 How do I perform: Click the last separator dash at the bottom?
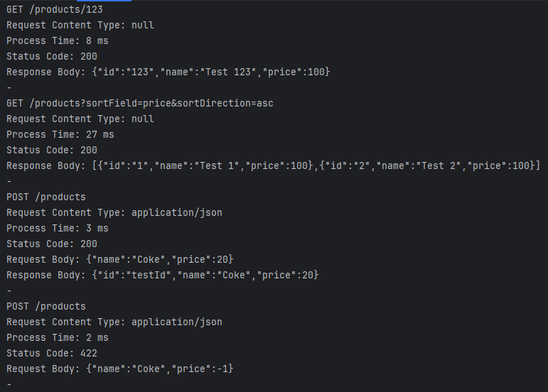tap(9, 385)
